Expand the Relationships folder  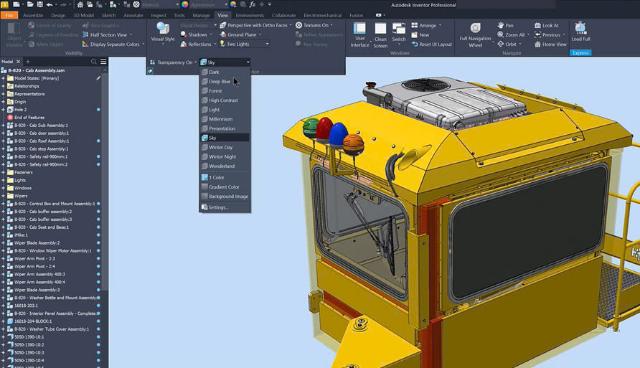(x=3, y=86)
